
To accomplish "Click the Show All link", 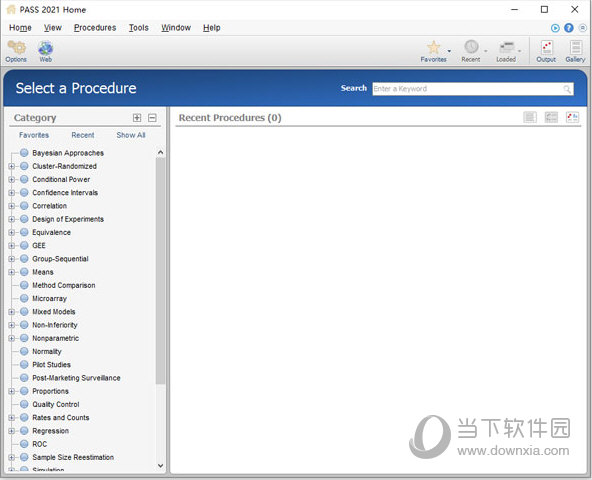I will (x=131, y=135).
